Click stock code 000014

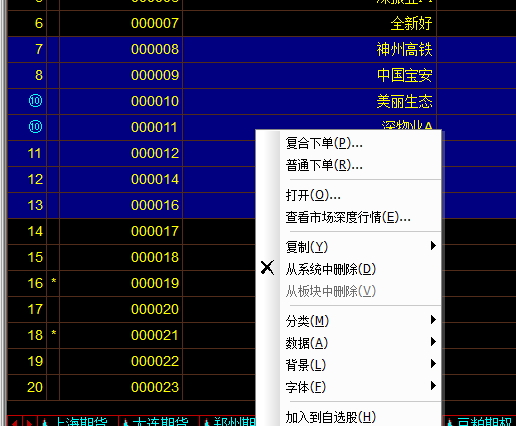click(155, 179)
